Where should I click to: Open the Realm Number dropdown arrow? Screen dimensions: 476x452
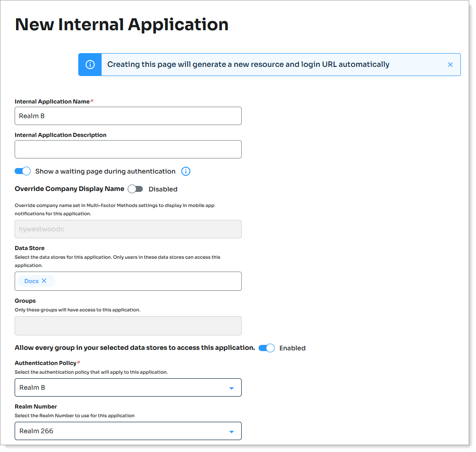231,431
